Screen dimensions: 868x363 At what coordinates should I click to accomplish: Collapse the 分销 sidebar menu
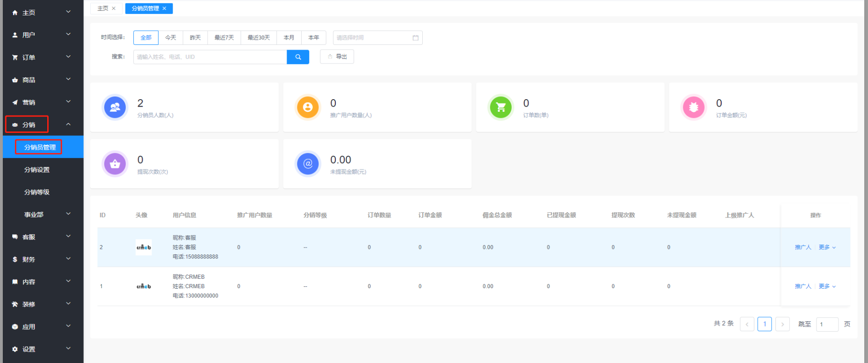pos(42,125)
